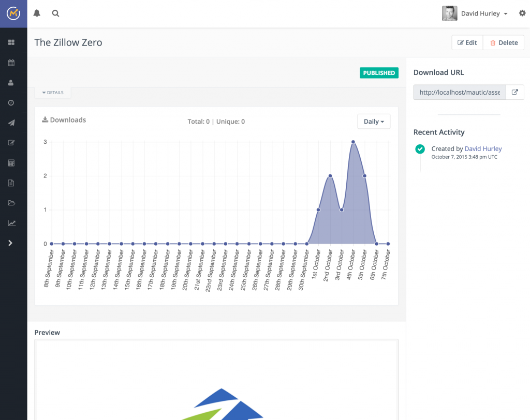Open the David Hurley activity link
This screenshot has width=530, height=420.
click(483, 148)
